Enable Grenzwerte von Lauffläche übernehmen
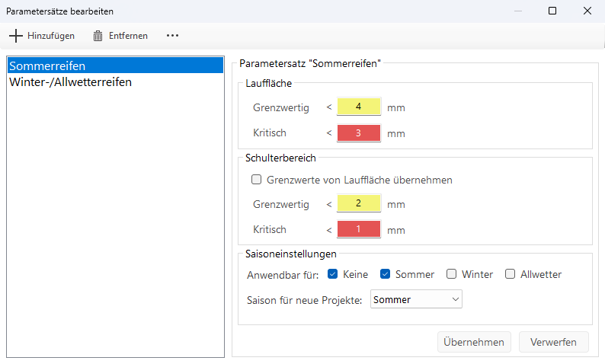Viewport: 605px width, 364px height. point(257,180)
